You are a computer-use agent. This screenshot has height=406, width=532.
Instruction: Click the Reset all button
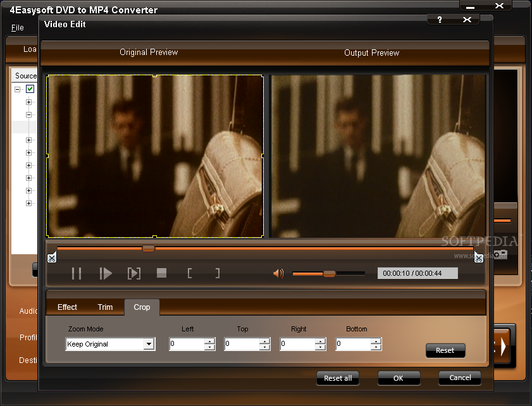[x=338, y=378]
